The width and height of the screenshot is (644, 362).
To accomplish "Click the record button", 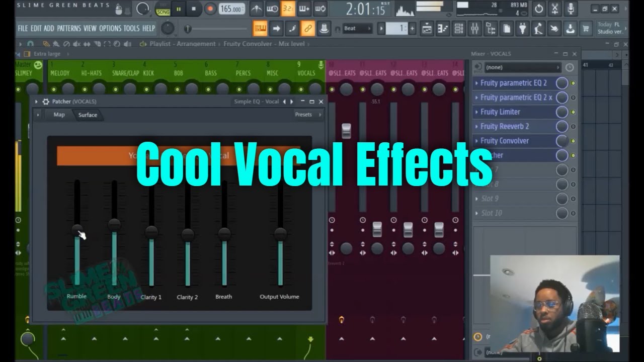I will coord(210,9).
